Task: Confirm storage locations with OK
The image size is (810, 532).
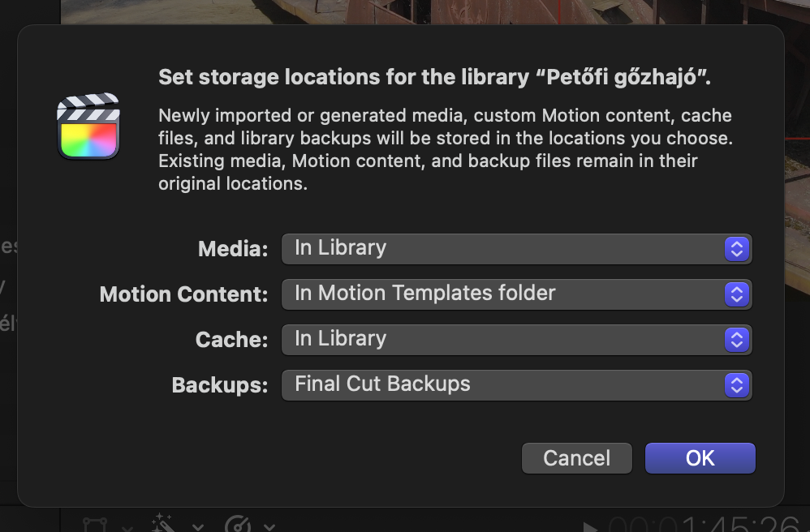Action: [x=700, y=458]
